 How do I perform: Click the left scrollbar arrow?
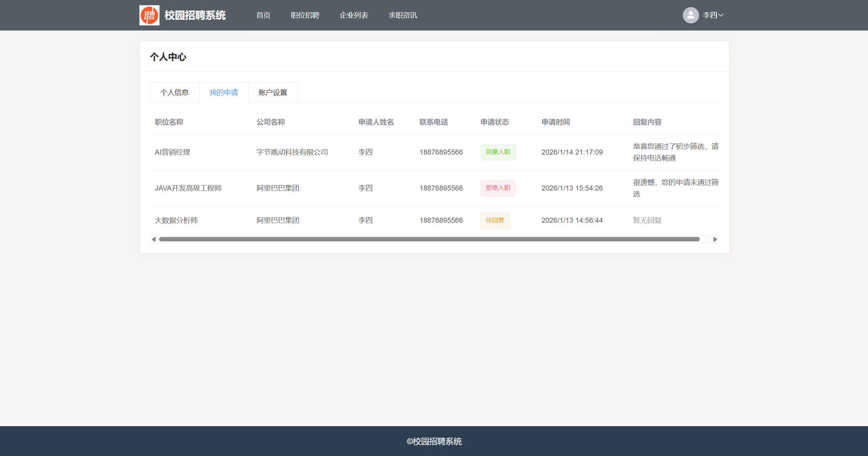click(x=154, y=239)
